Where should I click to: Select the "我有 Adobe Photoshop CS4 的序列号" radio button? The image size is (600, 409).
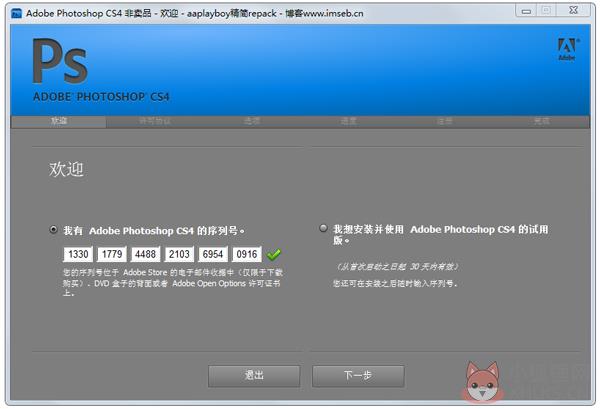tap(54, 230)
